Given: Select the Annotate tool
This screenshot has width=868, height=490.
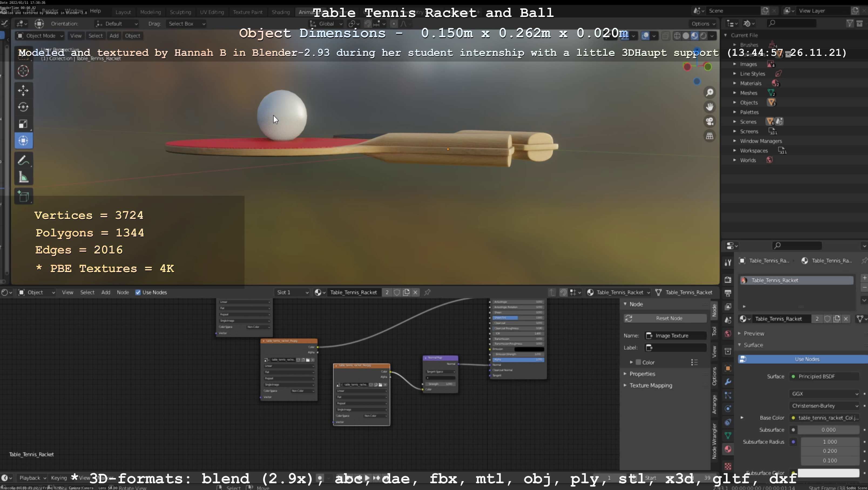Looking at the screenshot, I should 23,160.
